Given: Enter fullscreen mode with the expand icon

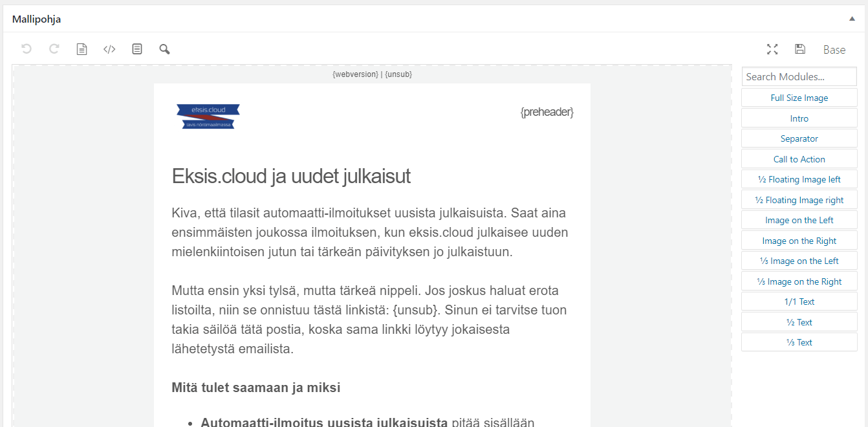Looking at the screenshot, I should point(772,49).
